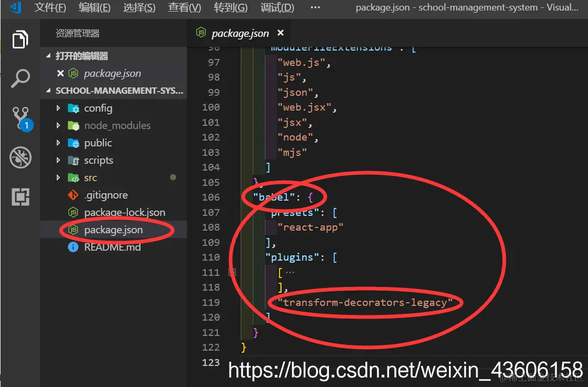Click the "mjs" string on line 103
The height and width of the screenshot is (387, 588).
click(x=292, y=153)
